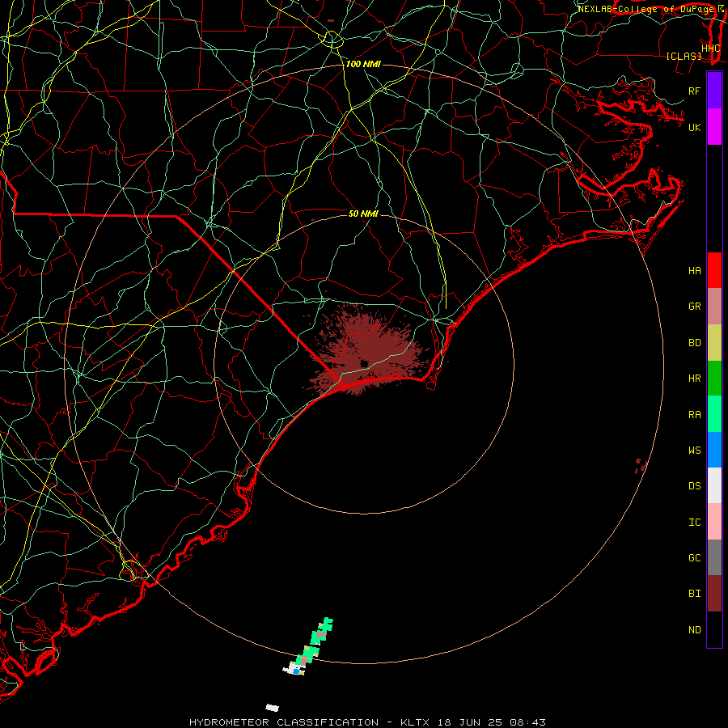
Task: Click the NEXLAB-College of DuPage credit text
Action: click(x=645, y=9)
